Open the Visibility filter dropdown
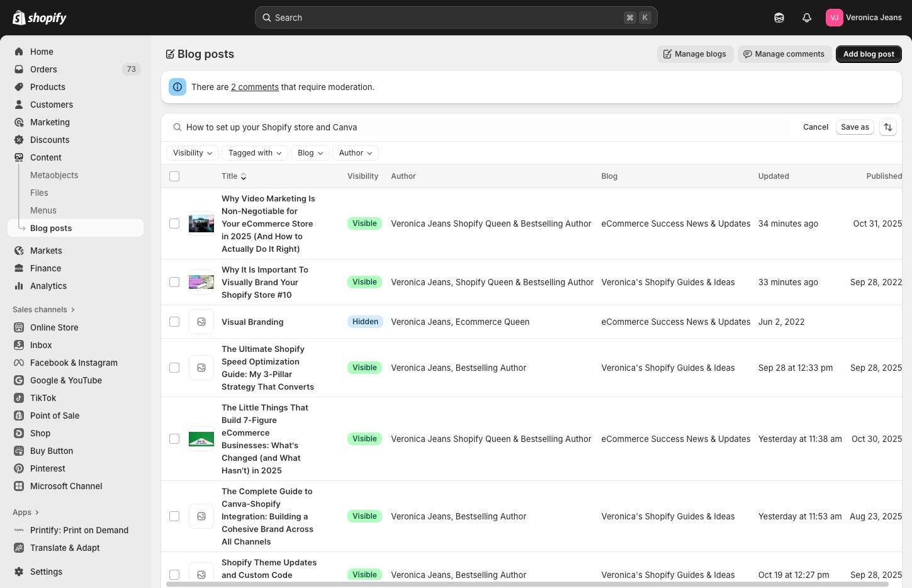The height and width of the screenshot is (588, 912). click(x=192, y=153)
